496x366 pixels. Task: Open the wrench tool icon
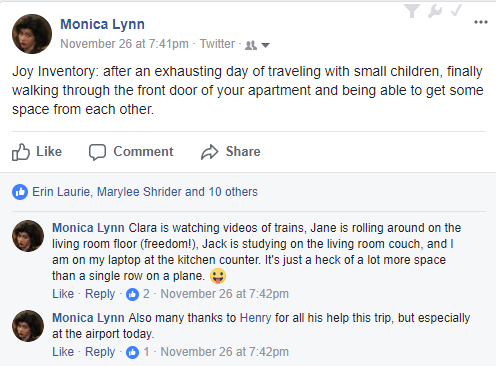coord(435,11)
